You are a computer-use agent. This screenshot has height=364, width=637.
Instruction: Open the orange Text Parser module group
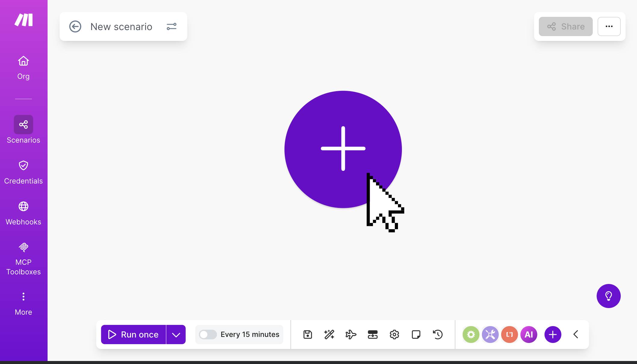509,334
